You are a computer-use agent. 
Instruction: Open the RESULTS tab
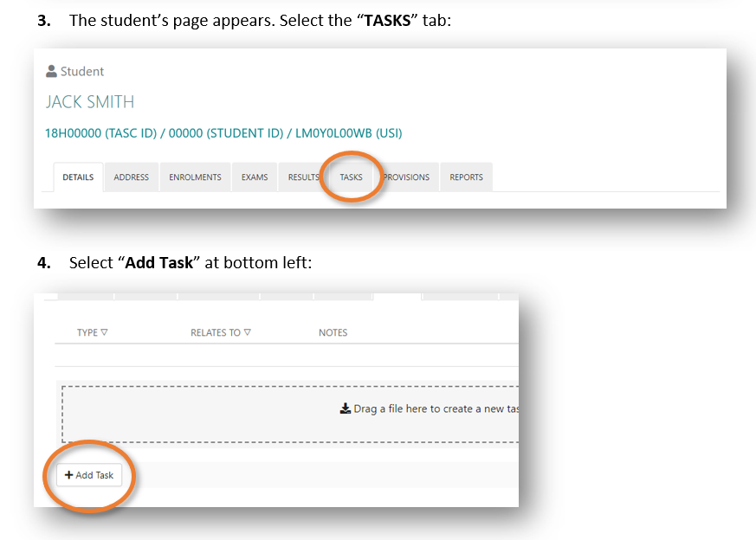(304, 177)
